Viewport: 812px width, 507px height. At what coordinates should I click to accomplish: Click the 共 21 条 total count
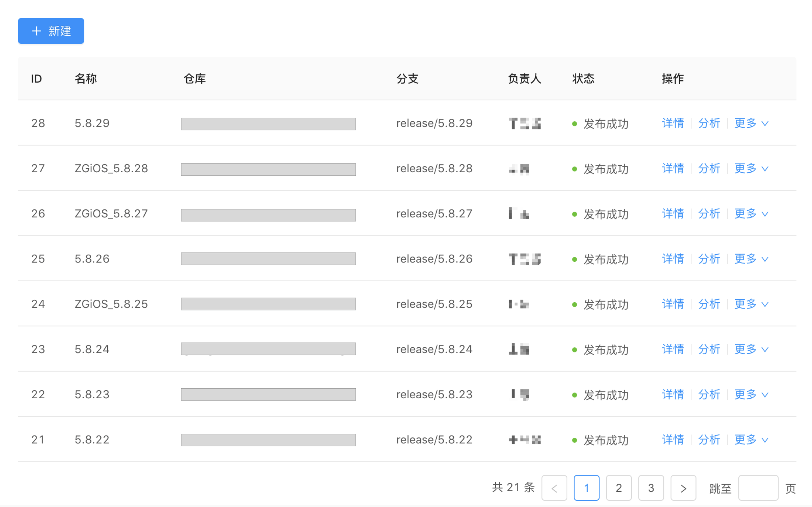tap(513, 487)
